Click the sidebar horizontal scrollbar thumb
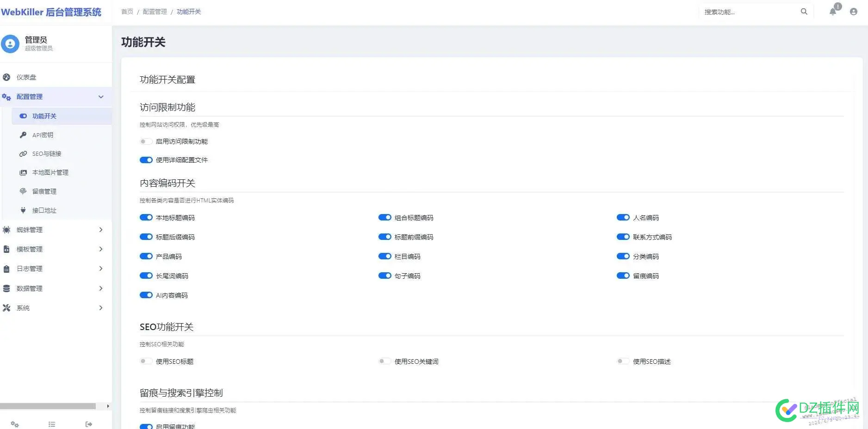The height and width of the screenshot is (429, 868). (48, 406)
